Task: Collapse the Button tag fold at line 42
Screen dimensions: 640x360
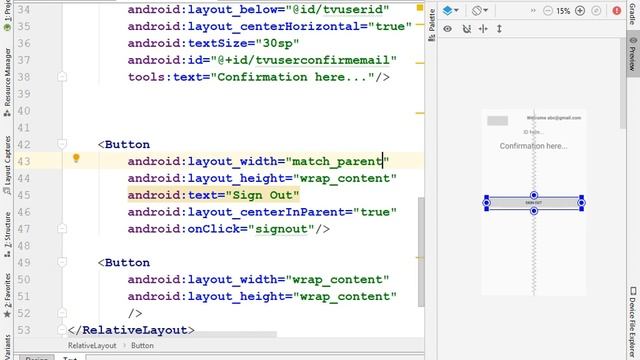Action: [62, 144]
